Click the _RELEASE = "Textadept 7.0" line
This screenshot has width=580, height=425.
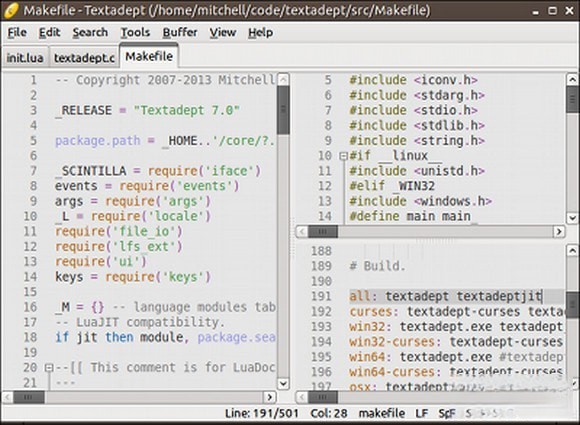coord(147,110)
